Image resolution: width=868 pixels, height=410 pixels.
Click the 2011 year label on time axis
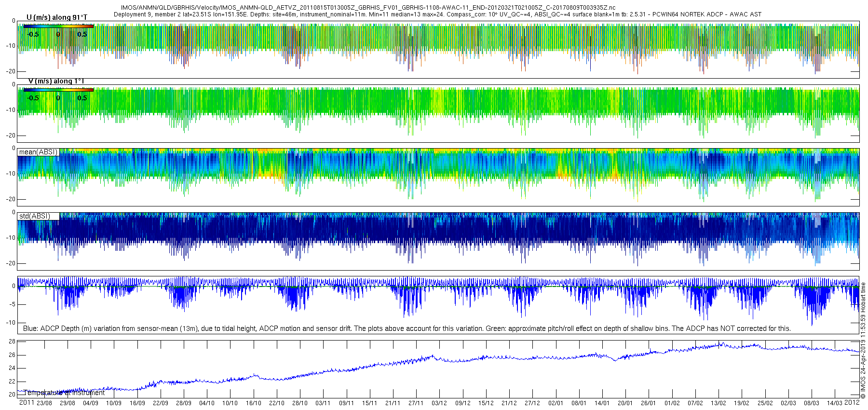coord(27,402)
